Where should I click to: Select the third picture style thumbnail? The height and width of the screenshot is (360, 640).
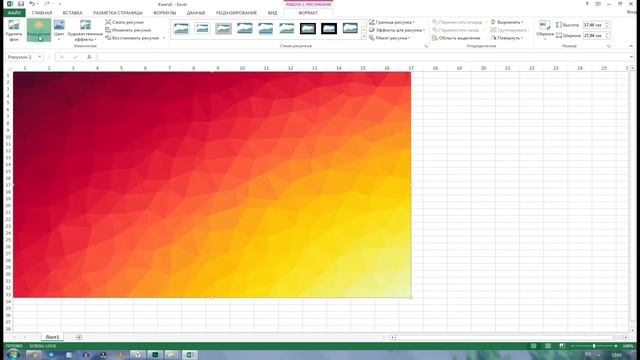(224, 29)
